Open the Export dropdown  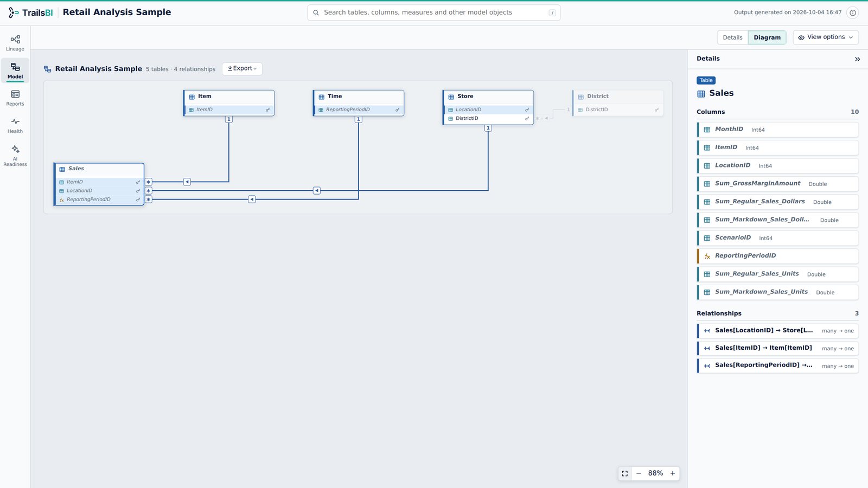tap(242, 69)
